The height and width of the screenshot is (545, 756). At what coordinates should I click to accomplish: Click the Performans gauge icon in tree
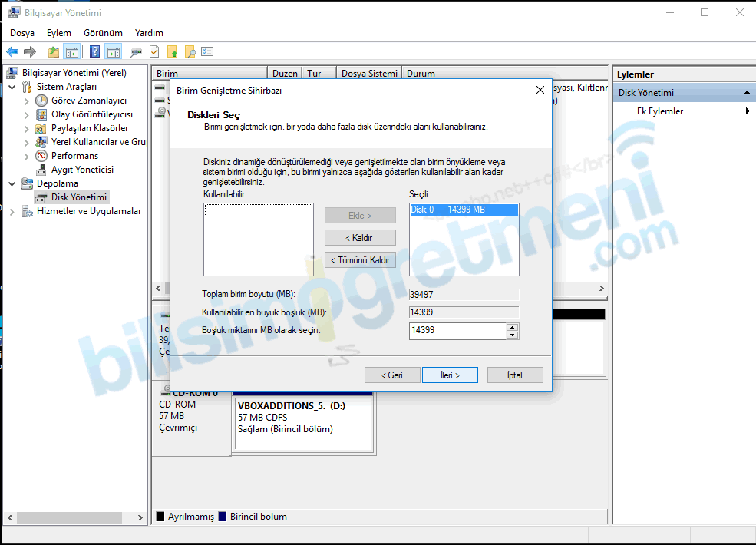tap(41, 156)
